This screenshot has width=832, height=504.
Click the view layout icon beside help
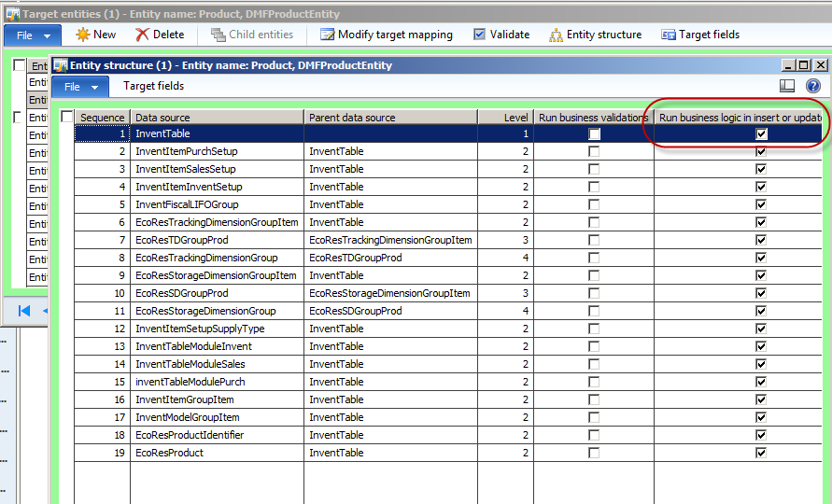tap(787, 86)
